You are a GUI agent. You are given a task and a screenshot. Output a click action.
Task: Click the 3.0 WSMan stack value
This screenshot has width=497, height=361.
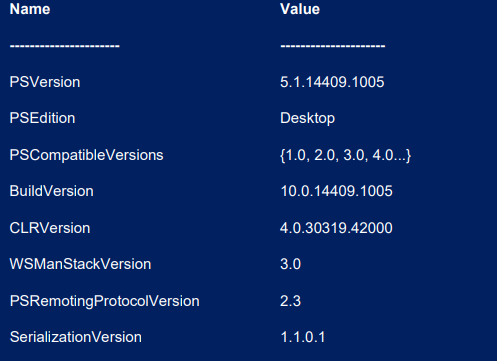click(290, 264)
